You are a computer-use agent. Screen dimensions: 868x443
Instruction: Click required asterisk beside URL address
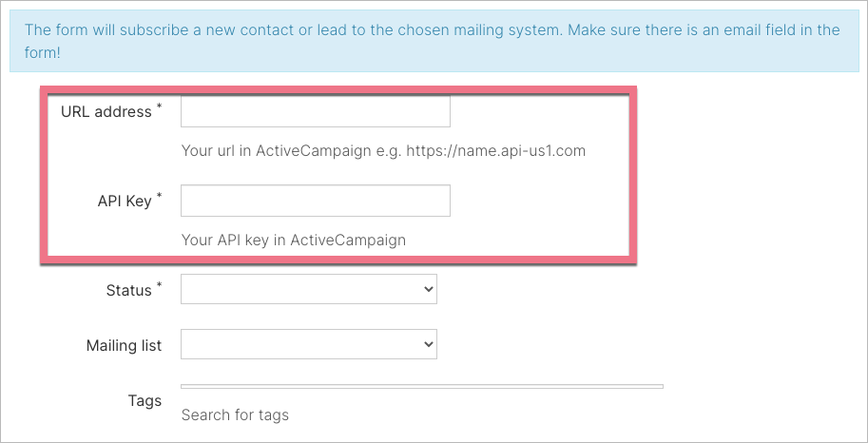(159, 106)
